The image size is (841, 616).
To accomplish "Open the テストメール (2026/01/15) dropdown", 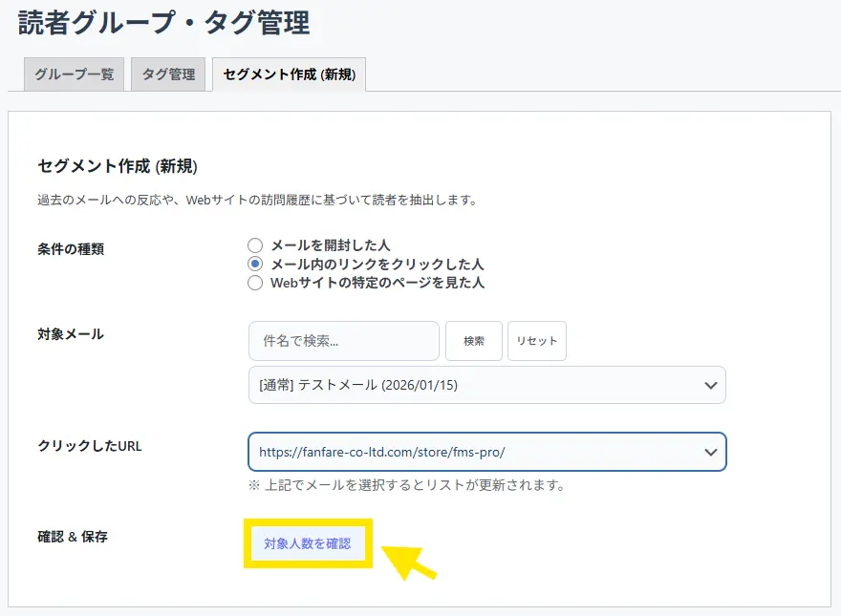I will coord(478,385).
